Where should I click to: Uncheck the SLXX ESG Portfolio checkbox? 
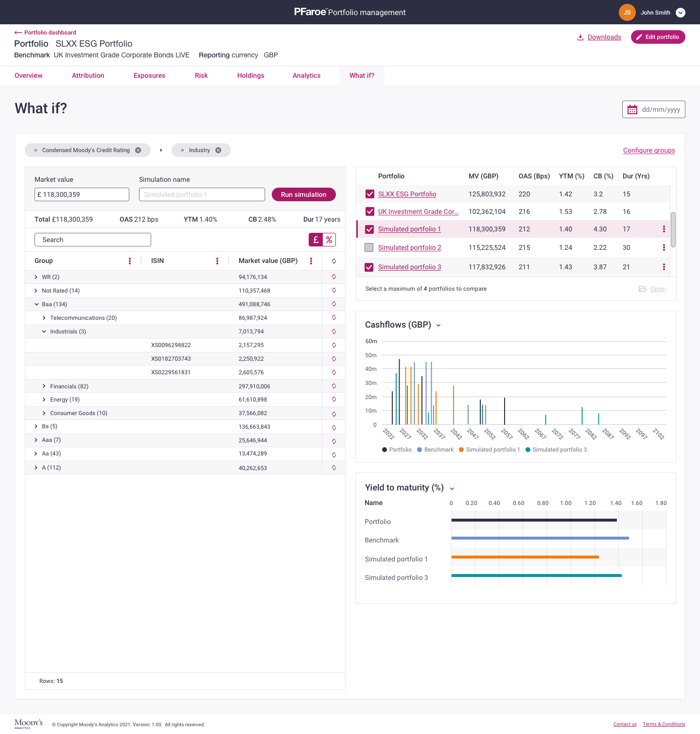(x=369, y=194)
